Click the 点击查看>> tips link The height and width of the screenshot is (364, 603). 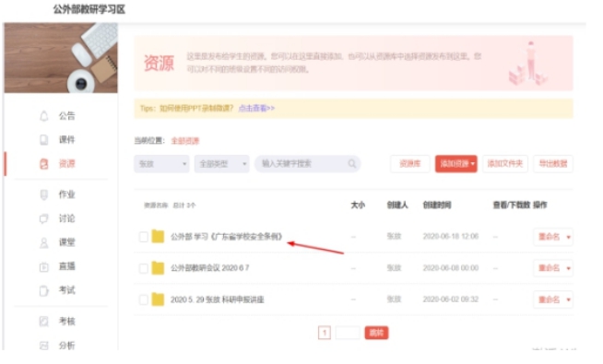(x=256, y=109)
